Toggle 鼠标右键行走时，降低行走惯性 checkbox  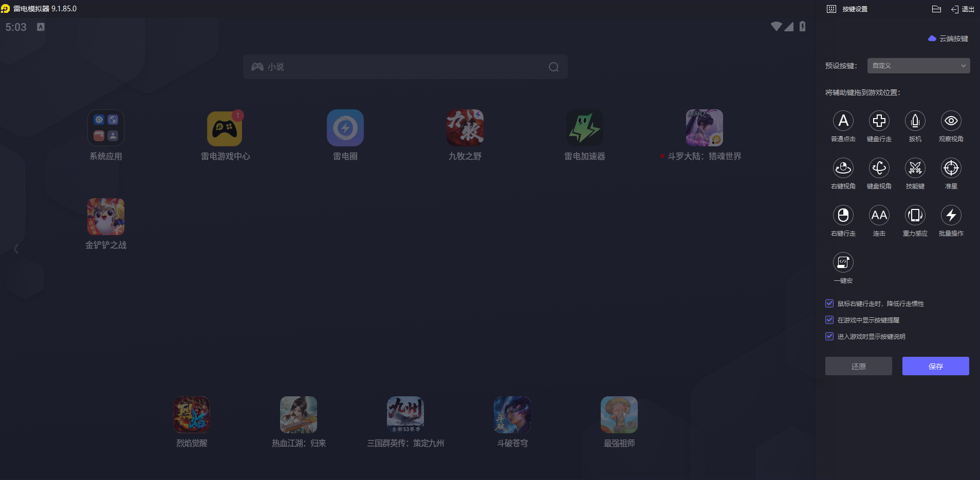click(829, 303)
